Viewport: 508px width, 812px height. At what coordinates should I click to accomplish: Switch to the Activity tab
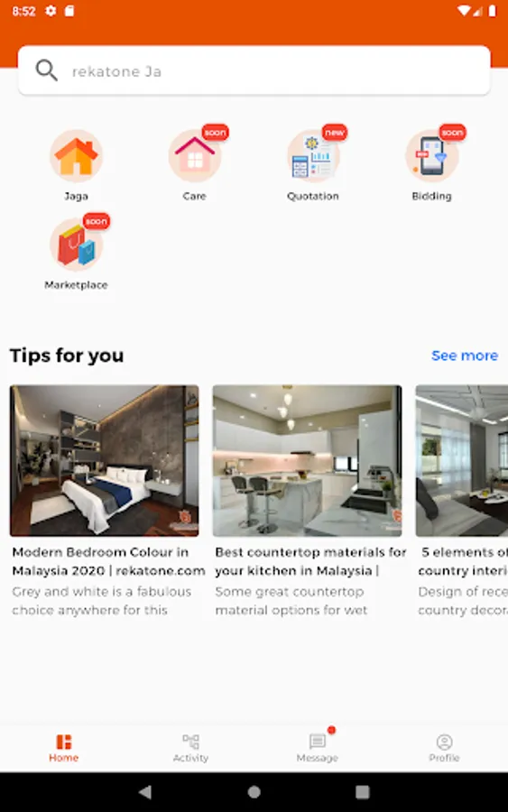(x=190, y=748)
